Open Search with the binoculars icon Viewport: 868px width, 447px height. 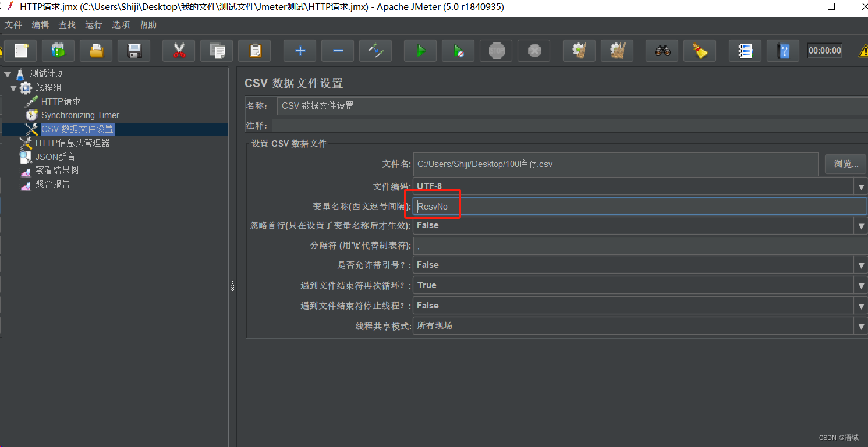click(x=662, y=51)
